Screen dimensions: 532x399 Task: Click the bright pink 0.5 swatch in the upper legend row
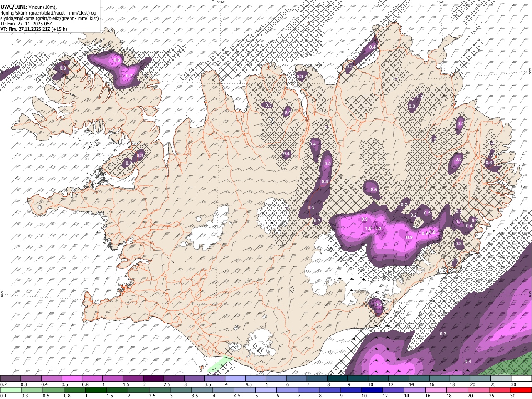71,379
